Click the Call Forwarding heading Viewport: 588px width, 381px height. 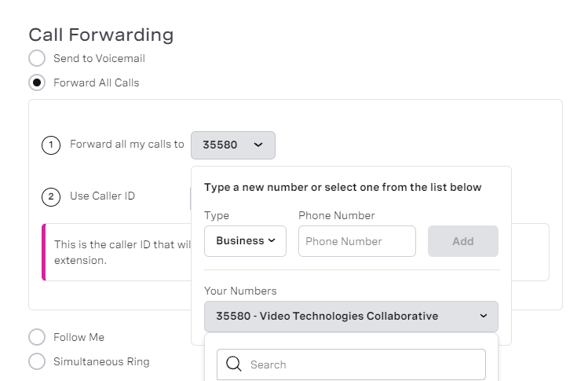click(100, 35)
